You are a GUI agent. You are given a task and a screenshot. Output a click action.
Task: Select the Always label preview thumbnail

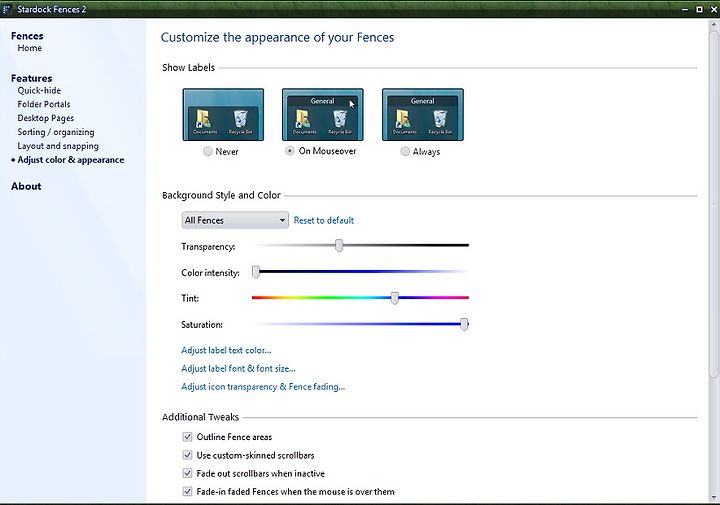tap(422, 114)
